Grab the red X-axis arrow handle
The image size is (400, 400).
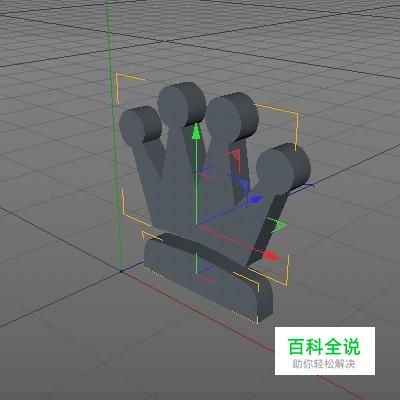[x=272, y=256]
